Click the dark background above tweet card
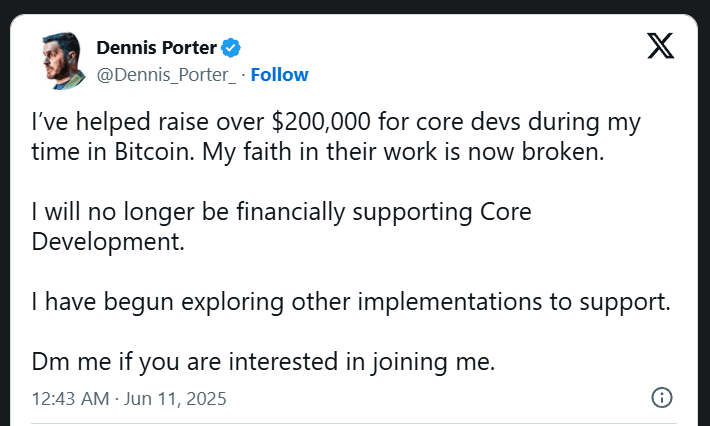 pos(355,7)
